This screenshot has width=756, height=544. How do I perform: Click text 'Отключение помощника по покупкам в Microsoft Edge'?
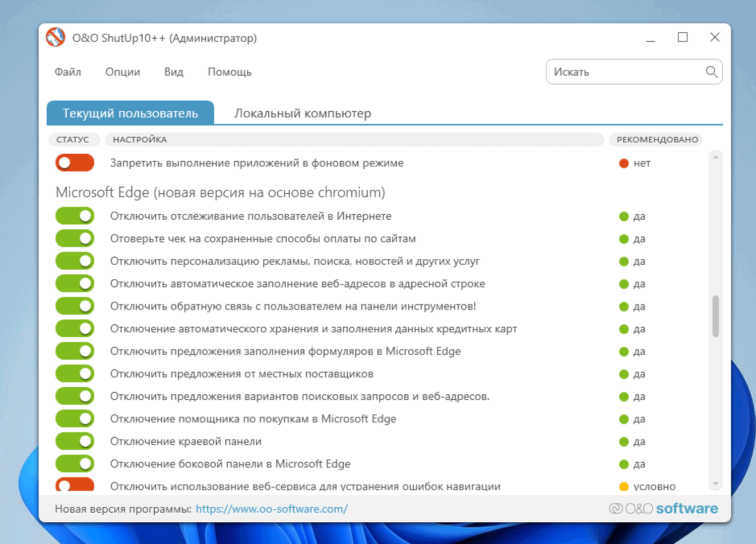253,418
